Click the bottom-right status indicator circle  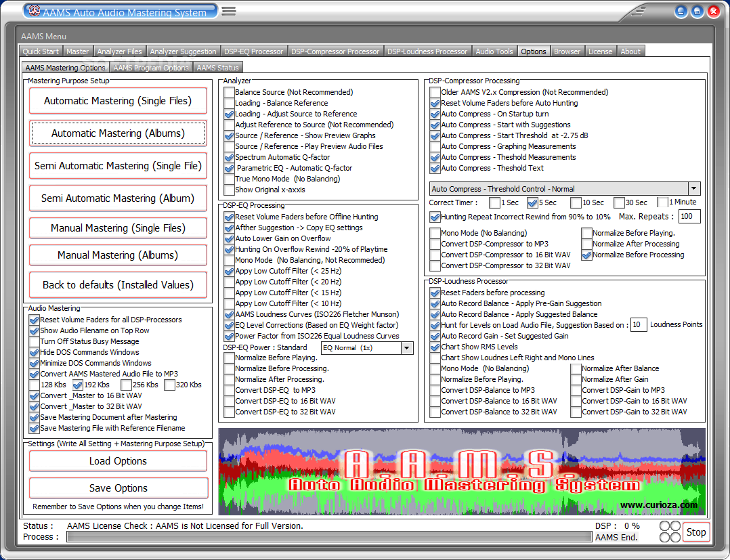point(675,537)
